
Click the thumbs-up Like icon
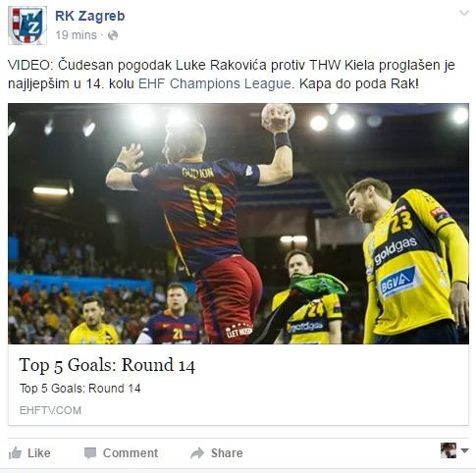point(15,453)
